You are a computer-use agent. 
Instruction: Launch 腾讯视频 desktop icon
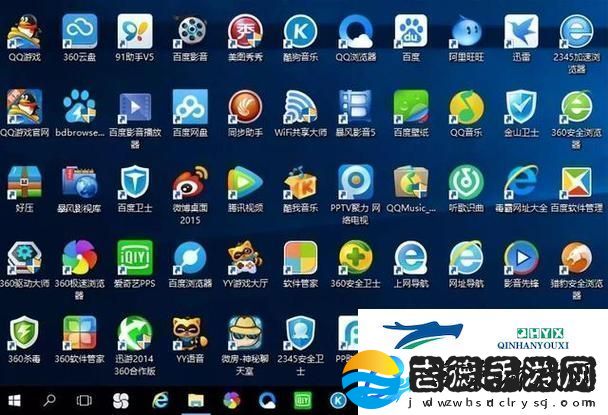point(245,182)
